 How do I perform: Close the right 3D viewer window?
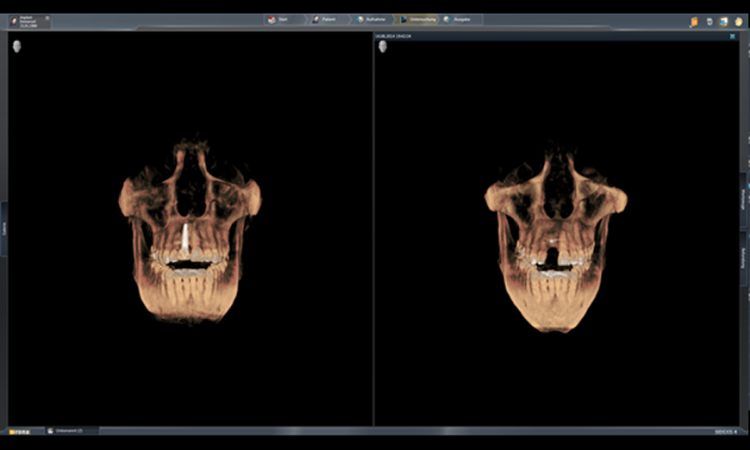732,36
